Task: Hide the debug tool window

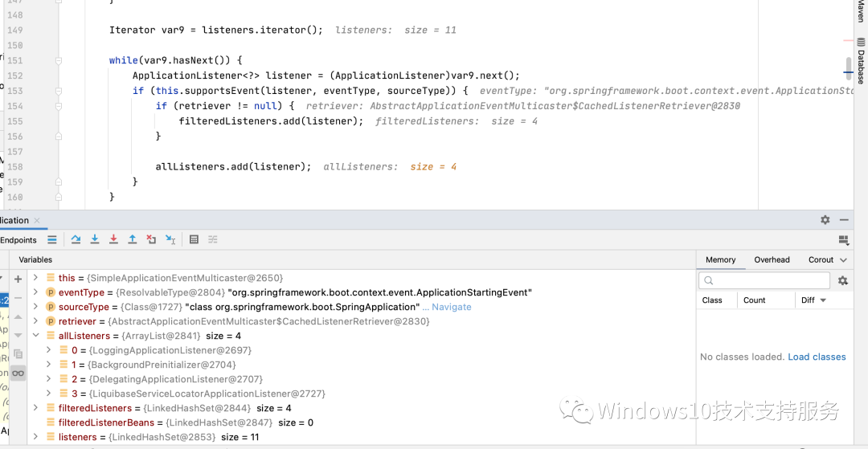Action: (844, 219)
